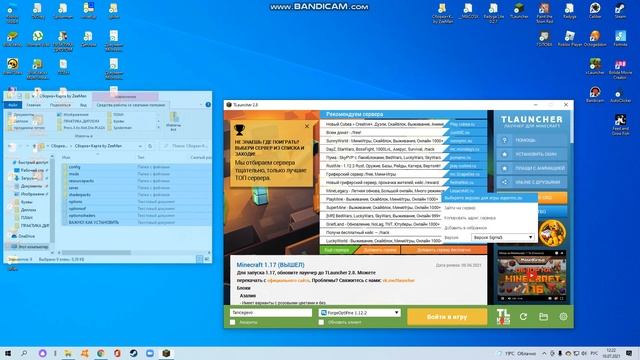Play the Minecraft 1.16 video thumbnail
Screen dimensions: 640x360
(x=531, y=276)
